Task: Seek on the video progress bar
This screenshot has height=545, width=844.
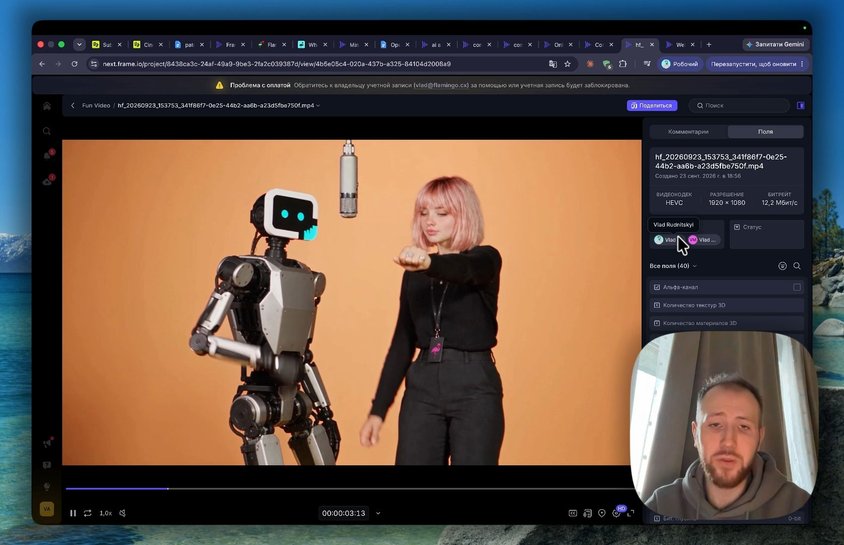Action: [x=349, y=489]
